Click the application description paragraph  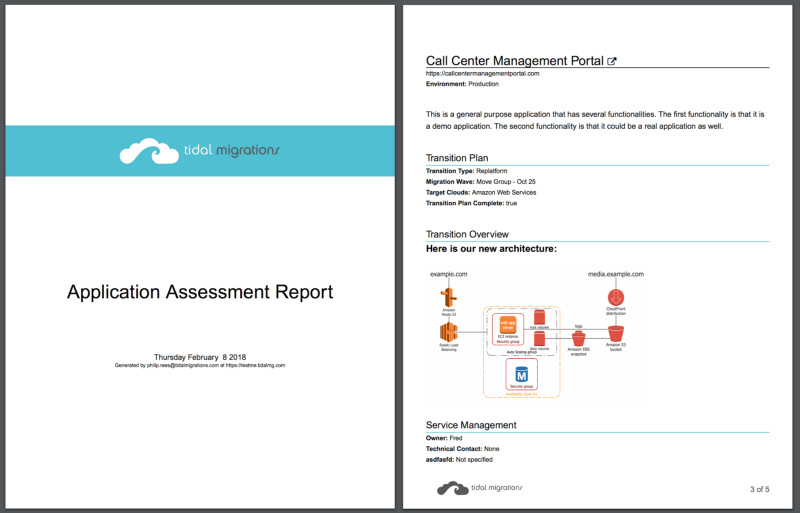(x=595, y=120)
